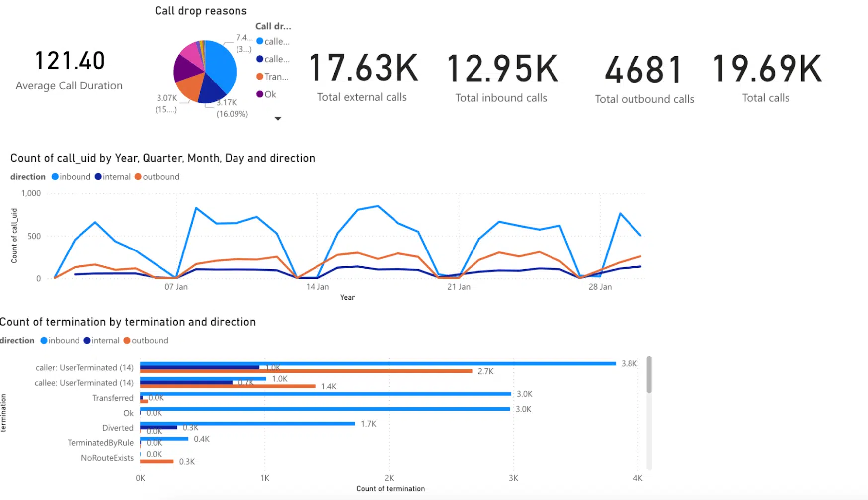This screenshot has width=868, height=500.
Task: Select internal marker in termination chart legend
Action: point(87,341)
